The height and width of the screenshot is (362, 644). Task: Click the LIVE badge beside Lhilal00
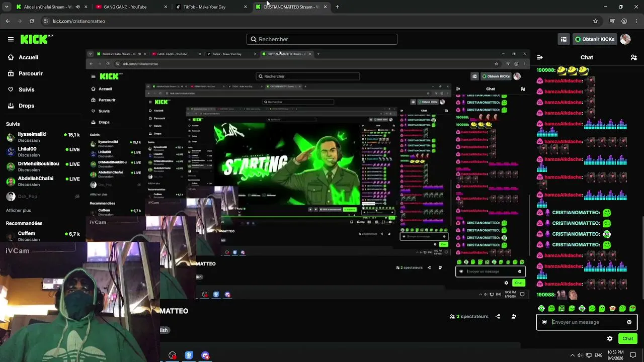(x=72, y=149)
